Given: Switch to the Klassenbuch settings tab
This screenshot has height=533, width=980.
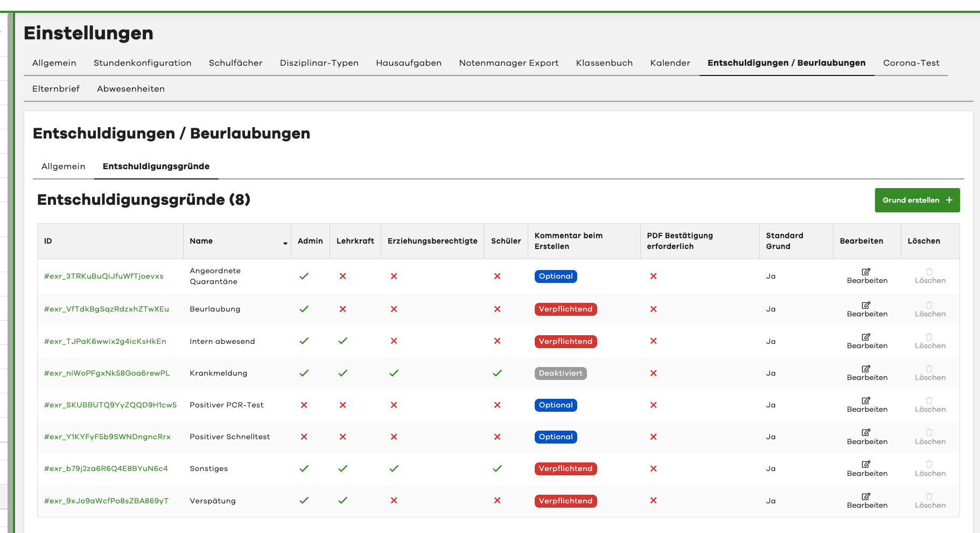Looking at the screenshot, I should 604,63.
